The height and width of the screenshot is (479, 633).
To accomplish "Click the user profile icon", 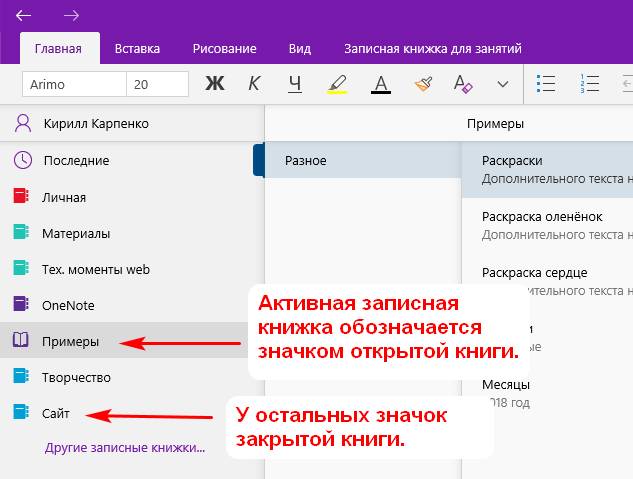I will 23,123.
